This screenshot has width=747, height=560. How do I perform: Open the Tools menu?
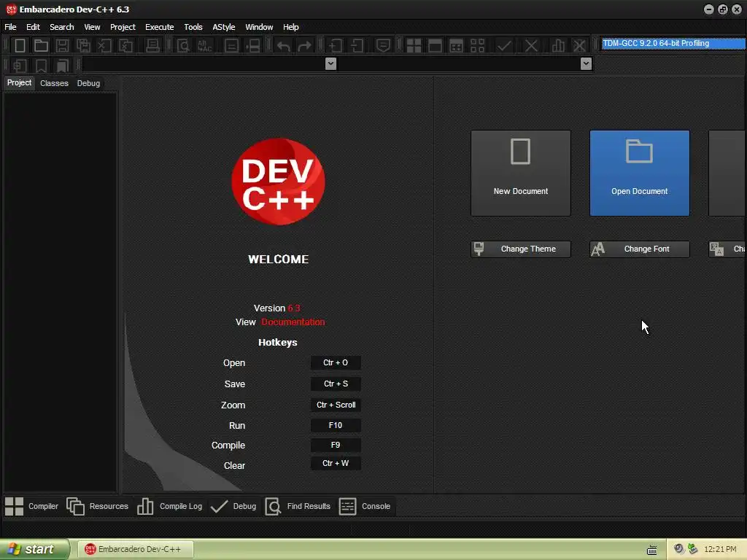click(193, 27)
